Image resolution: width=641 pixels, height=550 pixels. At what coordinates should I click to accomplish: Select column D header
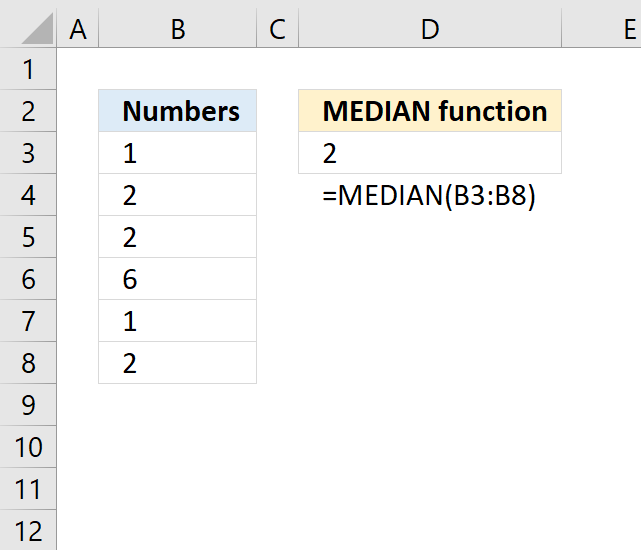[430, 29]
